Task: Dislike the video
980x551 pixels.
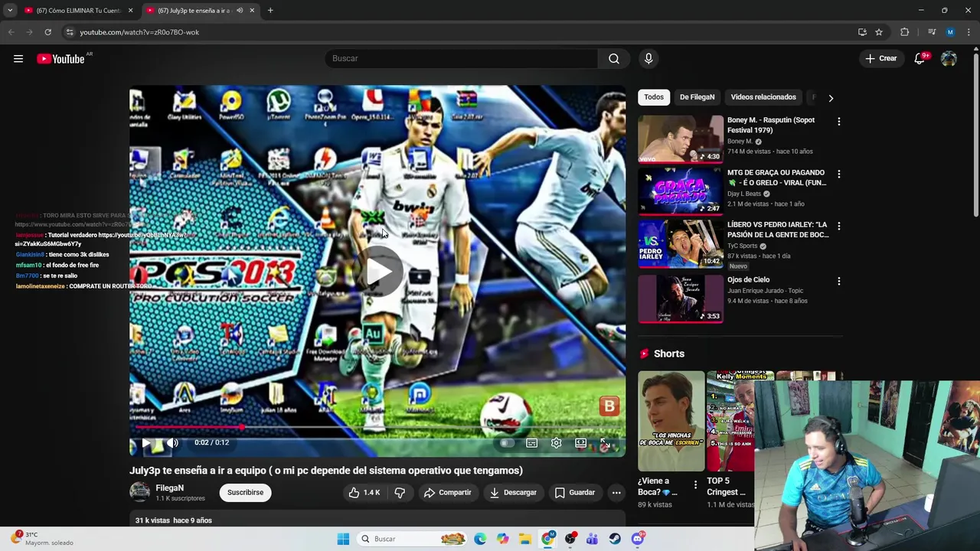Action: click(x=400, y=493)
